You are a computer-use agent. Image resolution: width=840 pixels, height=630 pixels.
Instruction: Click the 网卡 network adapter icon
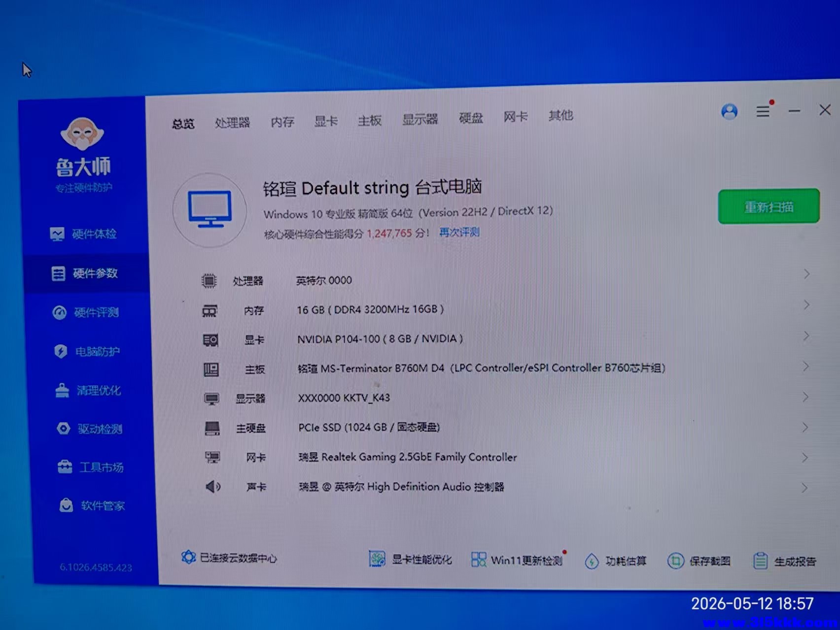tap(212, 457)
